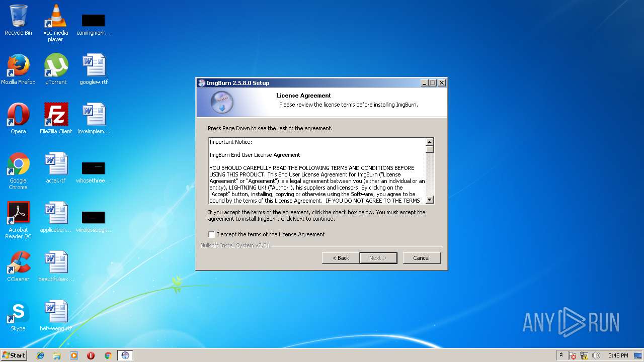Select the Google Chrome desktop shortcut
The image size is (644, 362).
[18, 171]
